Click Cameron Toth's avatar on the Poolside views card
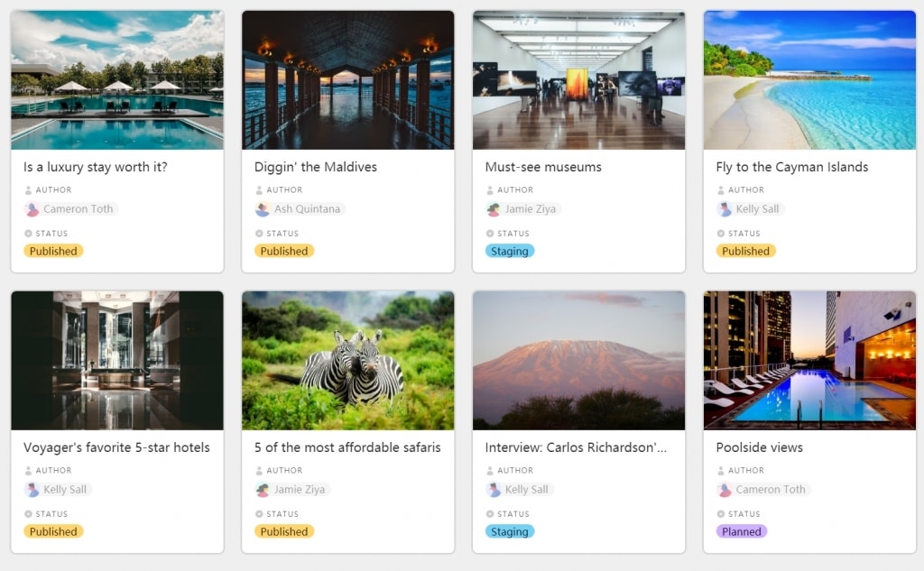Viewport: 924px width, 571px height. pos(725,490)
